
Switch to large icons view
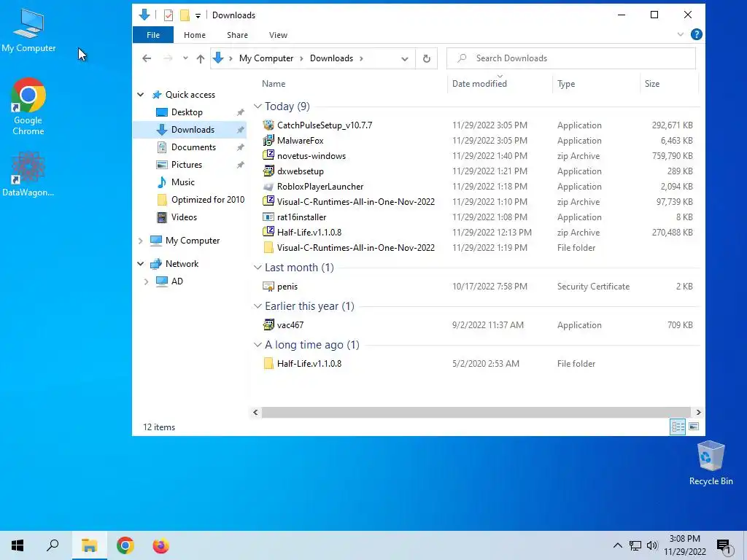[694, 427]
